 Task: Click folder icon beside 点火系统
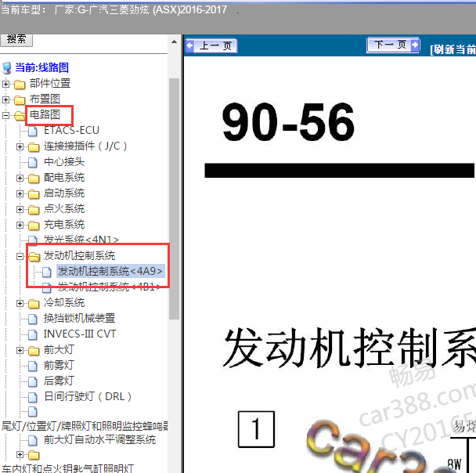[x=34, y=210]
